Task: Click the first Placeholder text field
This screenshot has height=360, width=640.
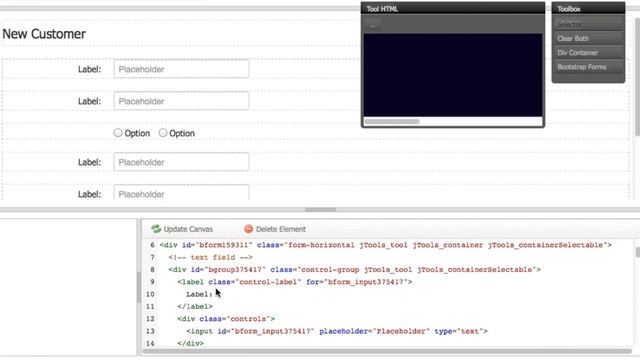Action: [x=181, y=69]
